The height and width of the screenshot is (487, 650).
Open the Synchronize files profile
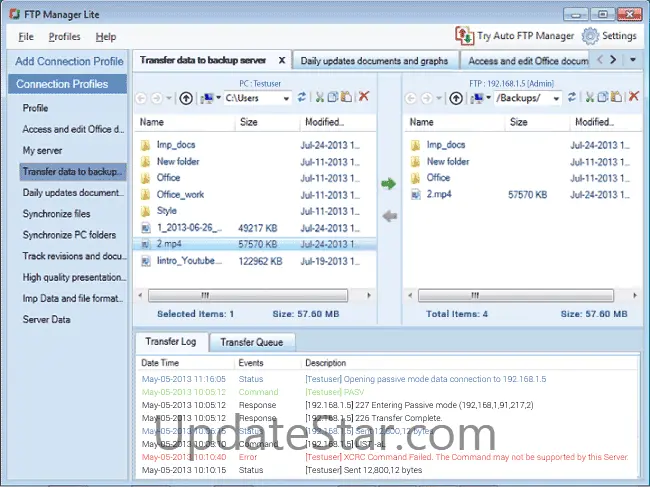tap(56, 214)
